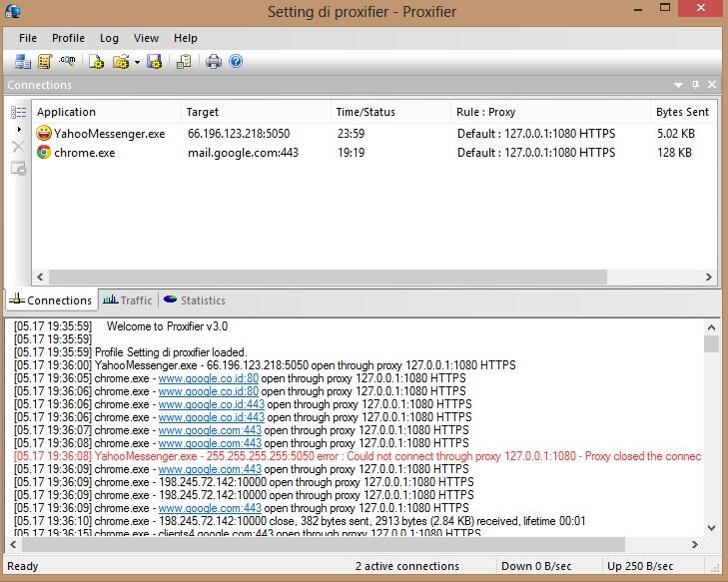Launch the Proxy Checker toolbar icon
This screenshot has height=582, width=728.
click(x=184, y=62)
